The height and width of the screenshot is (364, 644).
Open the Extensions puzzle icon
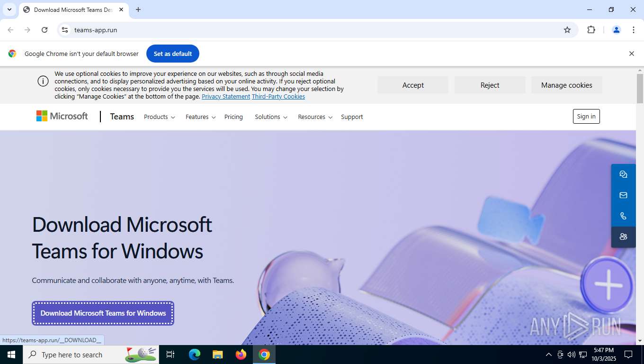(x=591, y=30)
